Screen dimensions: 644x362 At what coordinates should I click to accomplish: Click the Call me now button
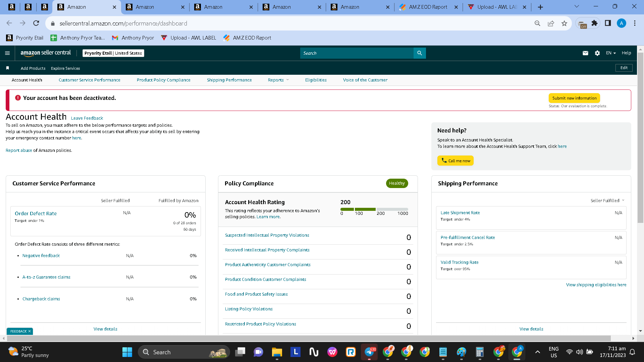[455, 161]
